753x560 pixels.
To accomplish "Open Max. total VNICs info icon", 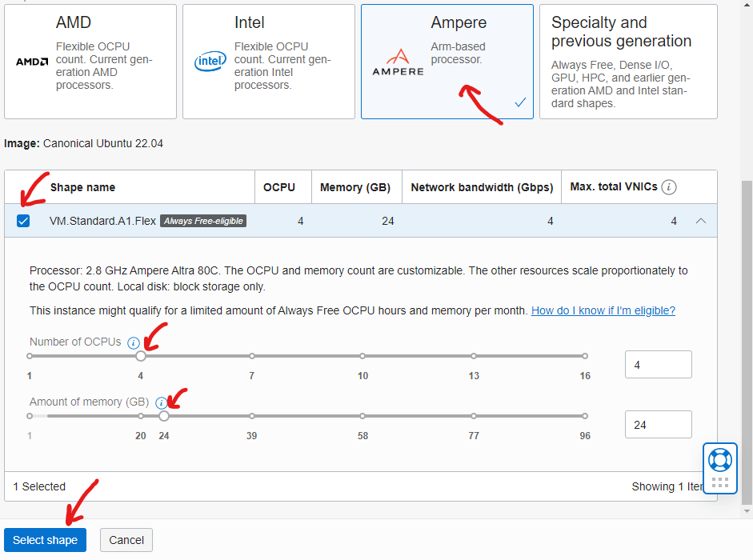I will 668,187.
